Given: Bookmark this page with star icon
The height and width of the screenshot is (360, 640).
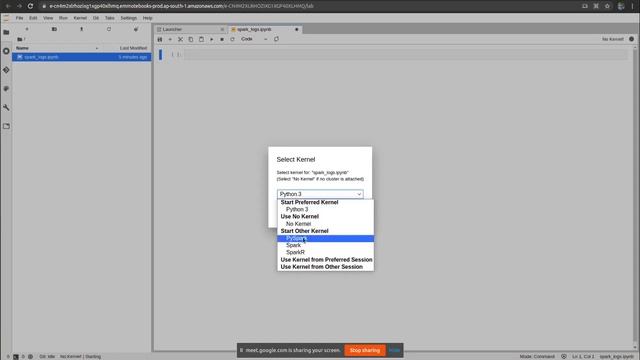Looking at the screenshot, I should point(607,6).
